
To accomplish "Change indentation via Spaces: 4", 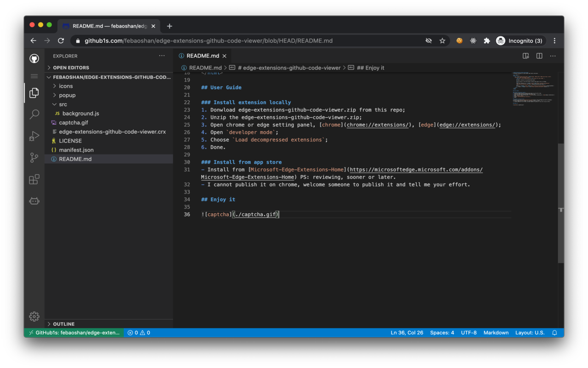I will (x=442, y=333).
